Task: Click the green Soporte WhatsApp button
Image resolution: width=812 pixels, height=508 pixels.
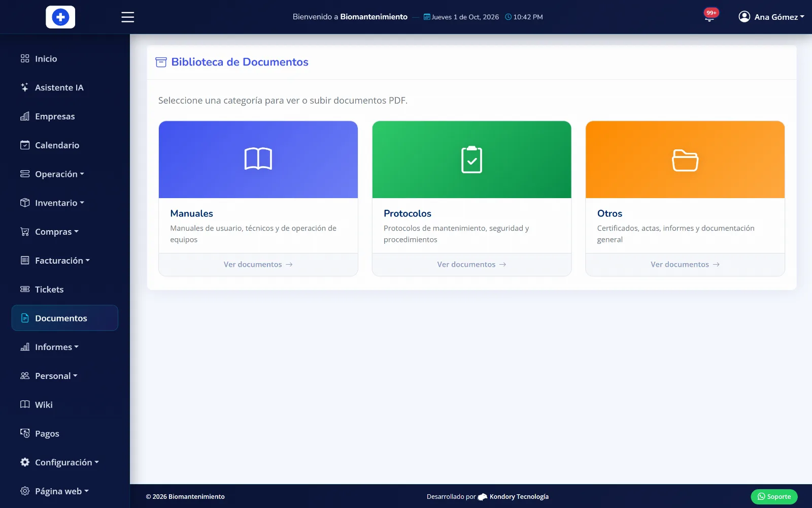Action: (x=774, y=496)
